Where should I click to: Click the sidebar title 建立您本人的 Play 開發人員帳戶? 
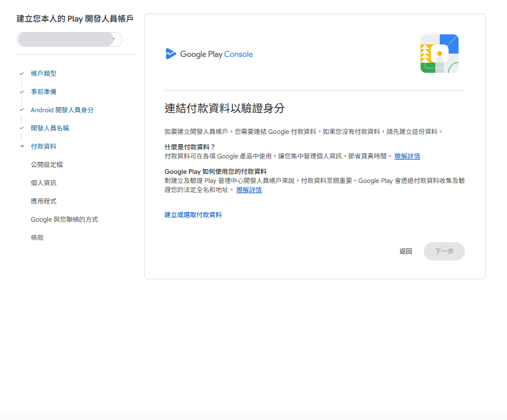click(75, 19)
